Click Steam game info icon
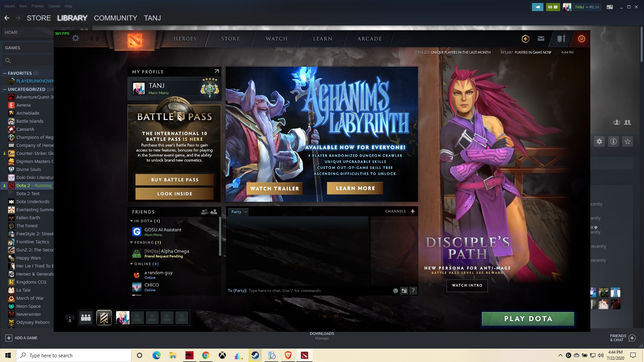Screen dimensions: 644x362 (613, 141)
